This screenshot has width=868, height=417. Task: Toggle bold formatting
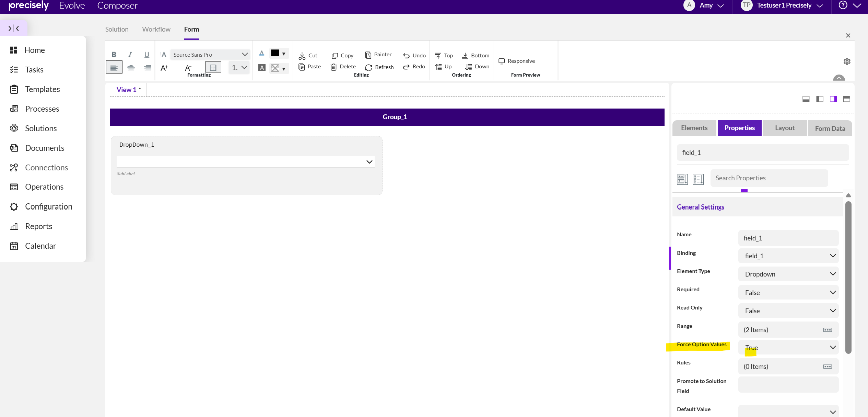(x=114, y=55)
